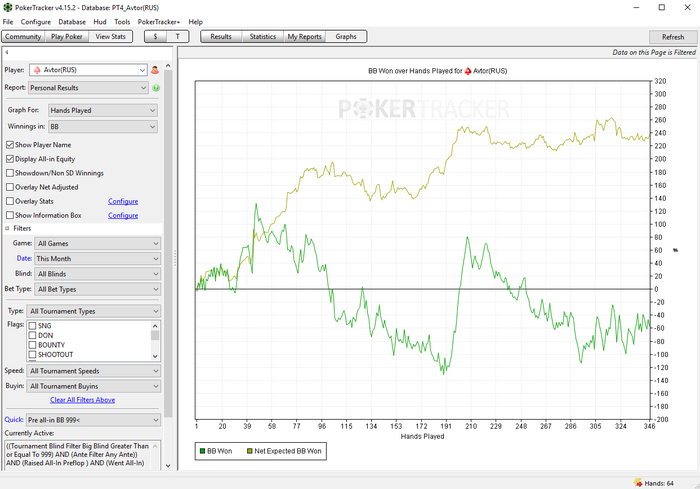Open the Blind filter dropdown
This screenshot has width=700, height=489.
98,274
